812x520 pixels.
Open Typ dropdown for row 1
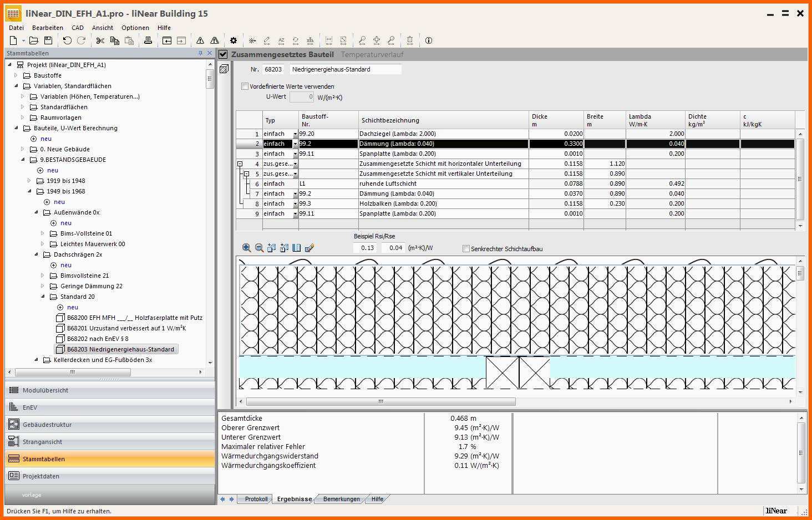coord(295,134)
